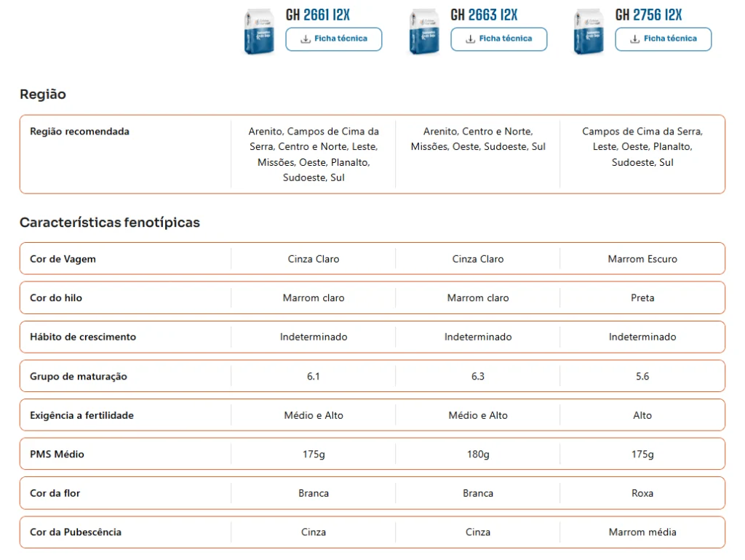Download Ficha técnica for GH 2661 I2X
This screenshot has width=745, height=560.
[x=333, y=39]
